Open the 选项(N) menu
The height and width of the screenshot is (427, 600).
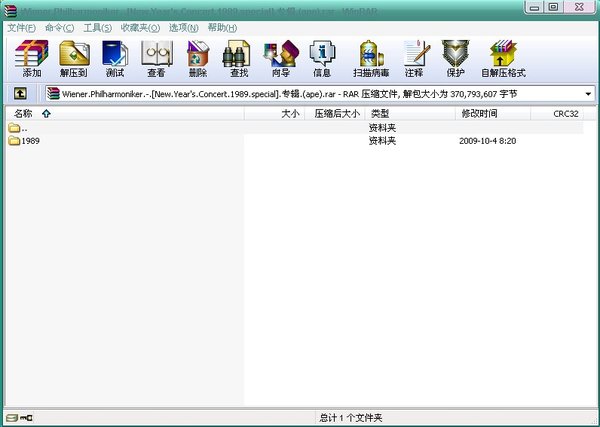(184, 28)
